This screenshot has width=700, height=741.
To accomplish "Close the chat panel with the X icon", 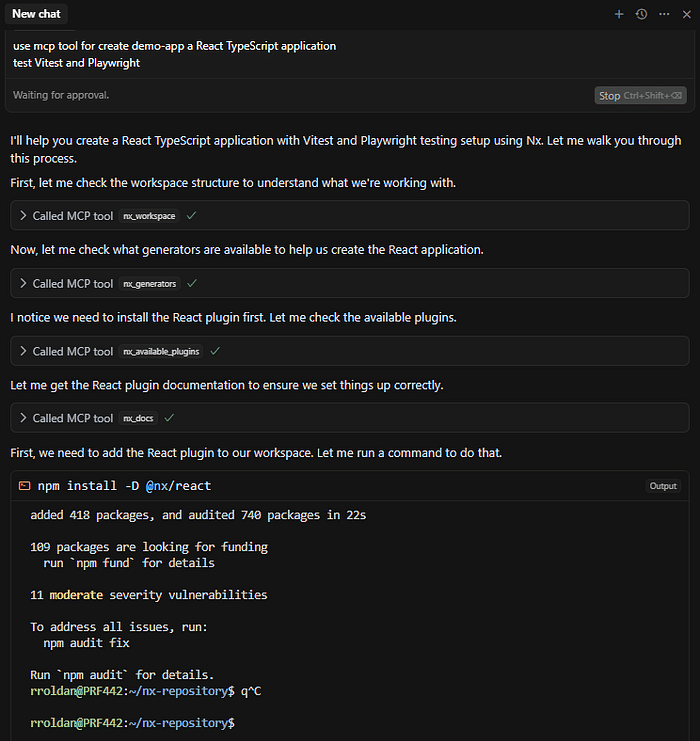I will coord(687,15).
